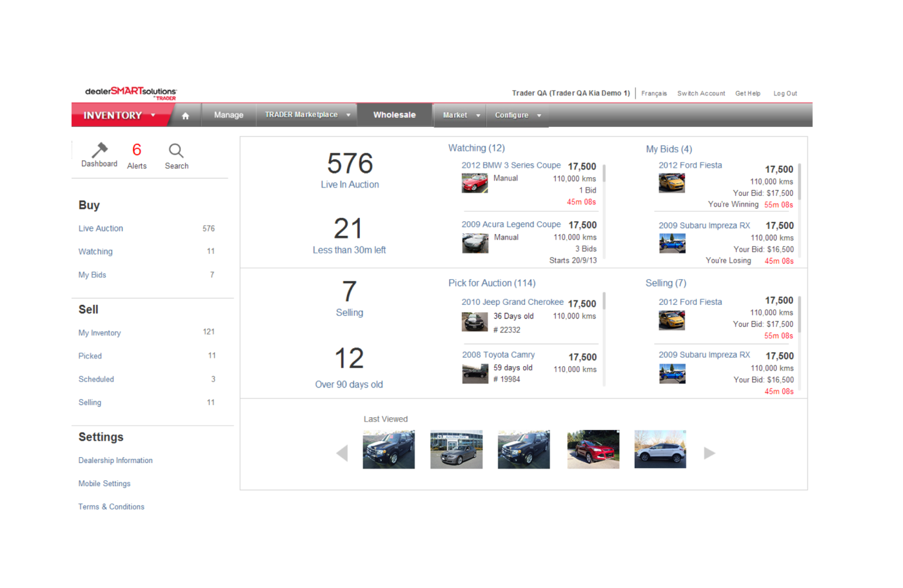The width and height of the screenshot is (903, 588).
Task: Click Switch Account link
Action: [x=701, y=93]
